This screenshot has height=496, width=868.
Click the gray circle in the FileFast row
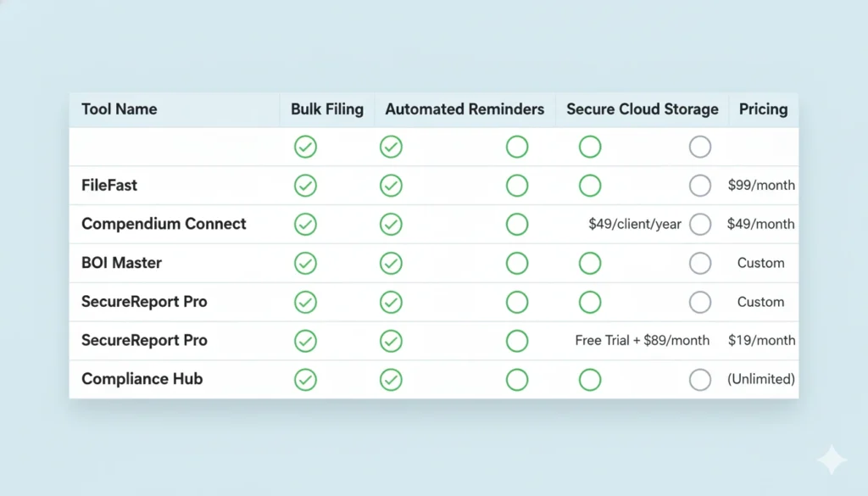pos(700,186)
